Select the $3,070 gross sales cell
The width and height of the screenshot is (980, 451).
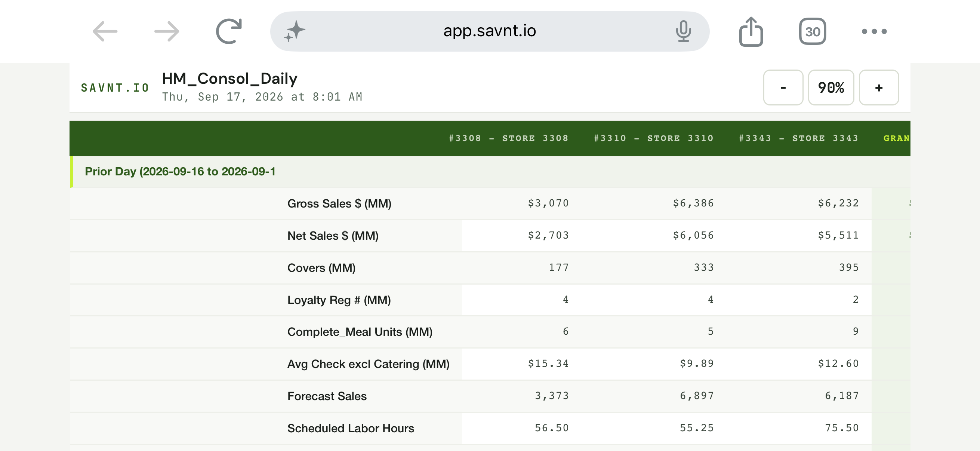point(548,203)
